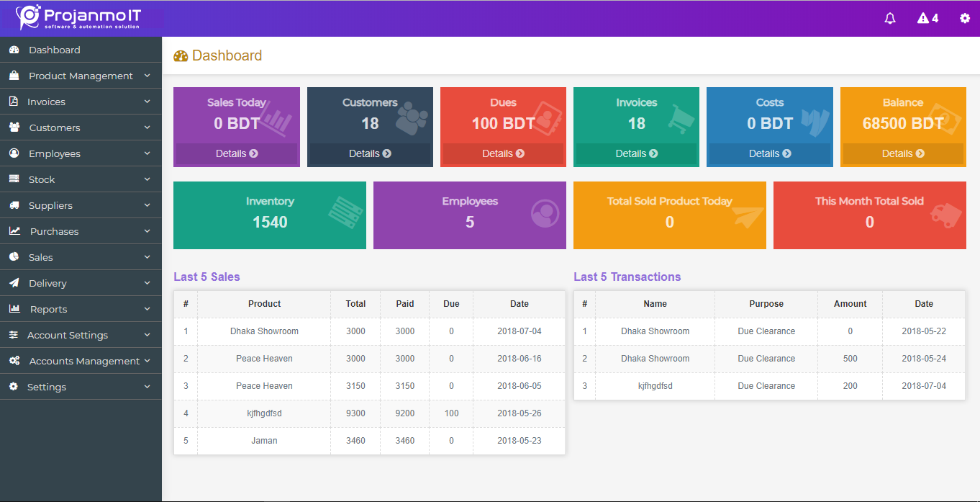Click Details on the Balance card
This screenshot has width=980, height=502.
click(902, 153)
